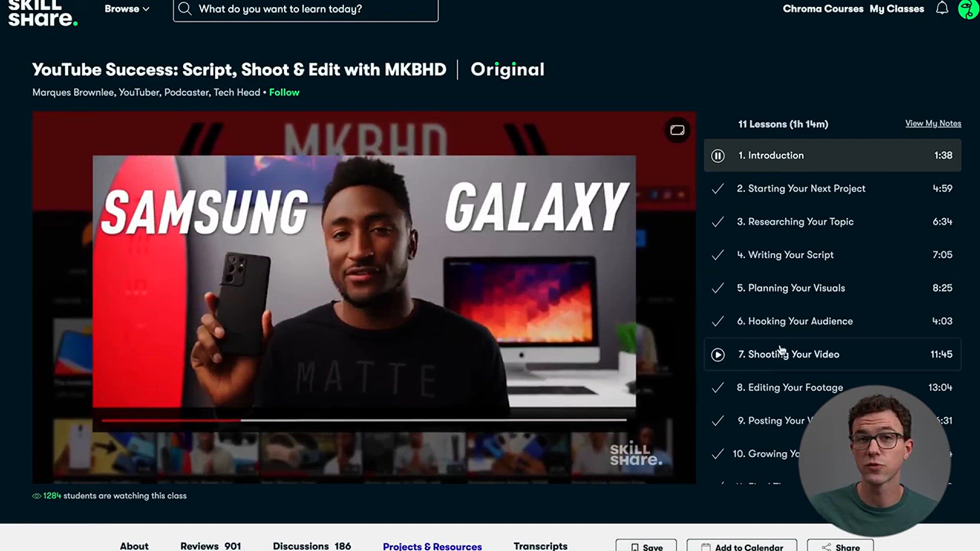Open notifications bell

point(942,8)
